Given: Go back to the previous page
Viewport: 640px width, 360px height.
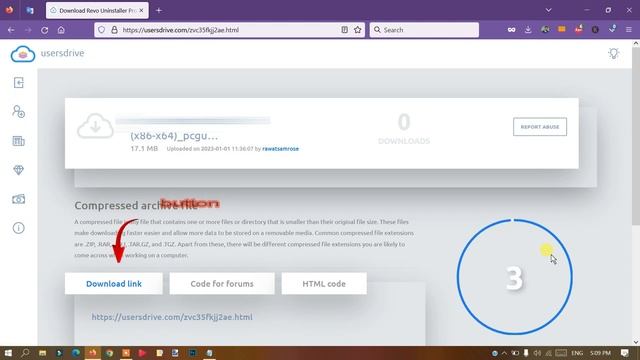Looking at the screenshot, I should point(11,30).
